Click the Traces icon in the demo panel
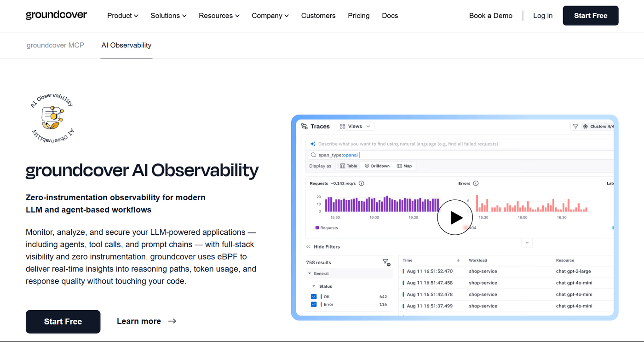This screenshot has height=342, width=644. click(304, 126)
